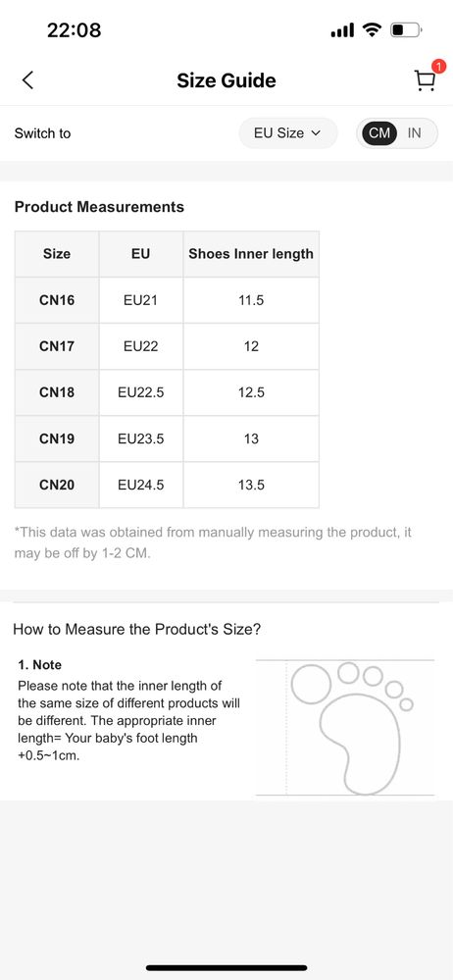
Task: Tap the cart notification badge
Action: coord(438,67)
